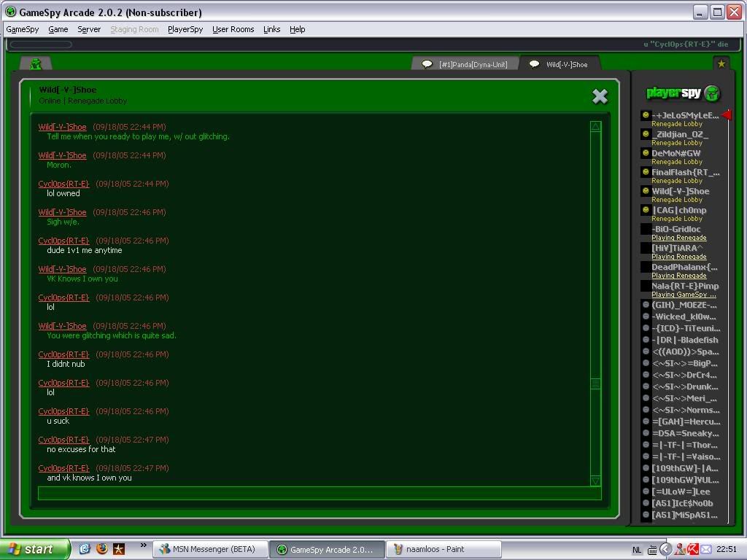Expand quick launch overflow chevron
The width and height of the screenshot is (747, 560).
[x=144, y=545]
